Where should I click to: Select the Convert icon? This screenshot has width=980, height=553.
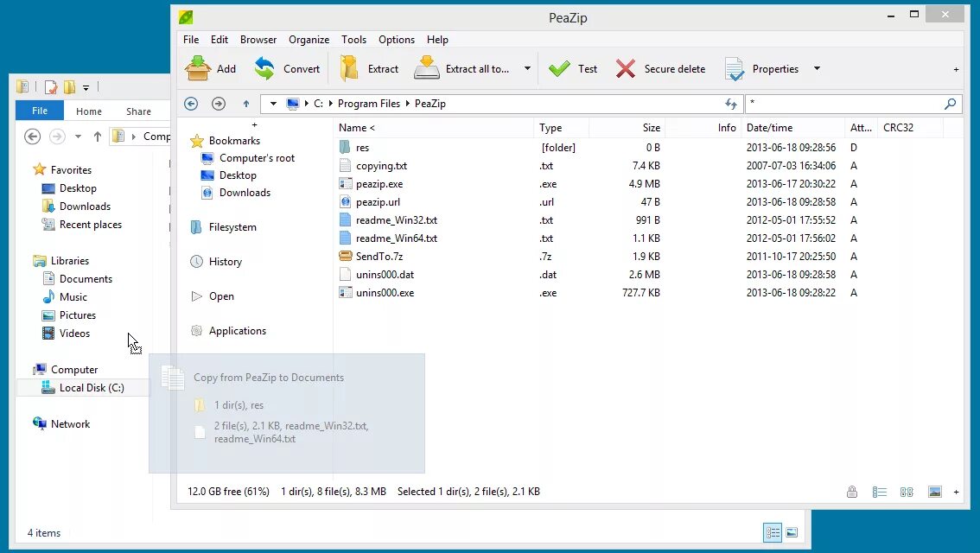pyautogui.click(x=264, y=68)
